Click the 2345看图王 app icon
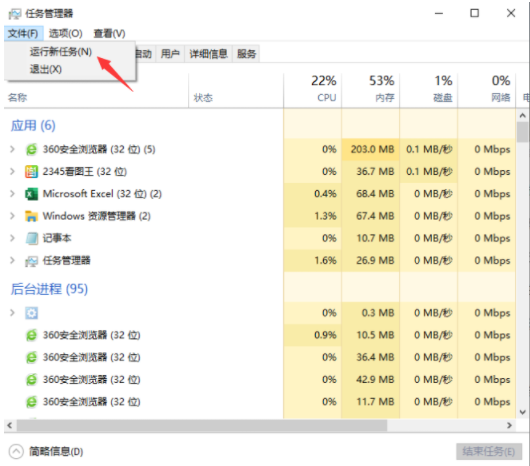 coord(31,172)
